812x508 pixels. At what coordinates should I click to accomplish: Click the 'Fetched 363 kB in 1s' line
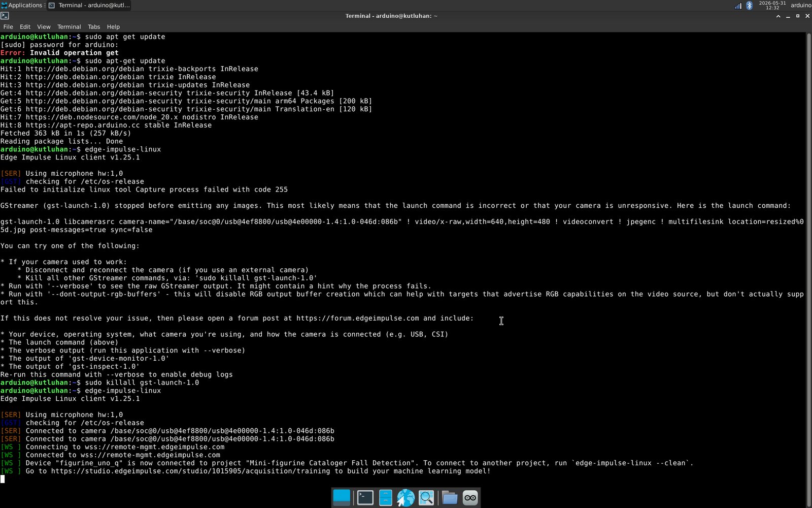(x=65, y=134)
